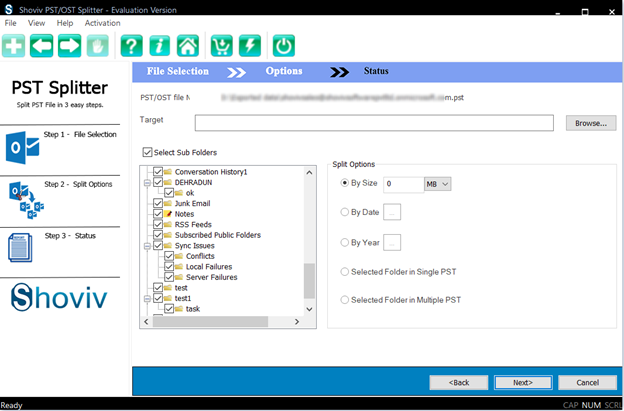624x411 pixels.
Task: Click the shopping cart Buy icon
Action: click(x=222, y=46)
